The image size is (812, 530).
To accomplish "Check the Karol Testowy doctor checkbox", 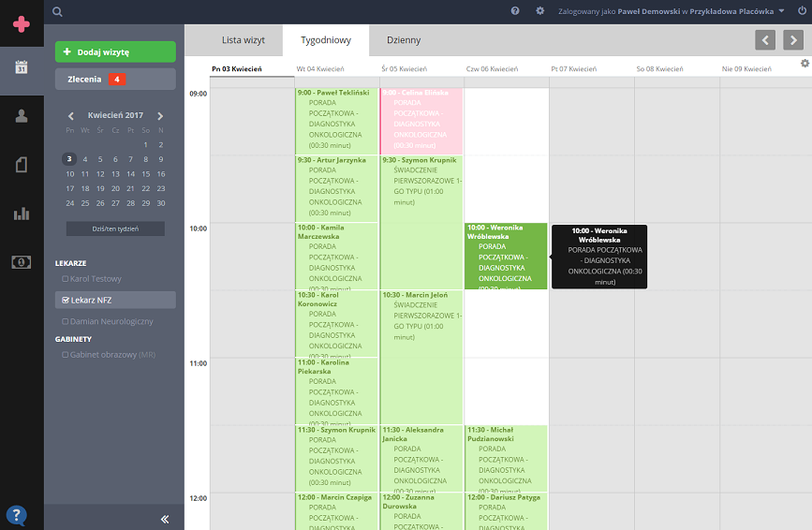I will pyautogui.click(x=65, y=279).
